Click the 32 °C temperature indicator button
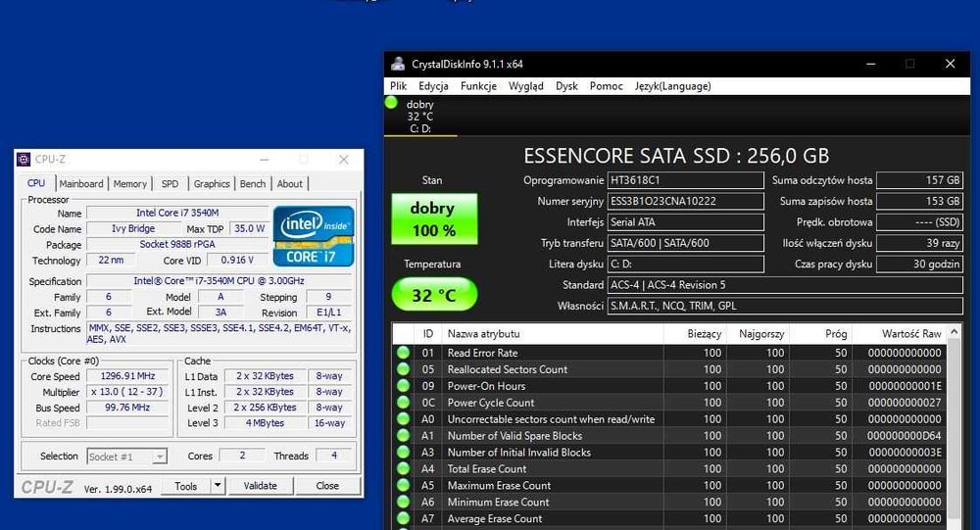The height and width of the screenshot is (530, 980). click(x=434, y=294)
